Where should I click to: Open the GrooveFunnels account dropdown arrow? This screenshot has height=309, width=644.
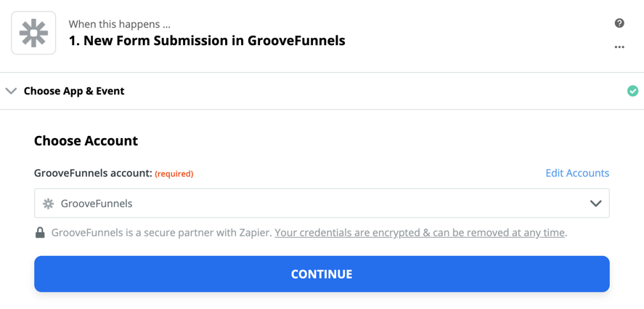coord(595,204)
